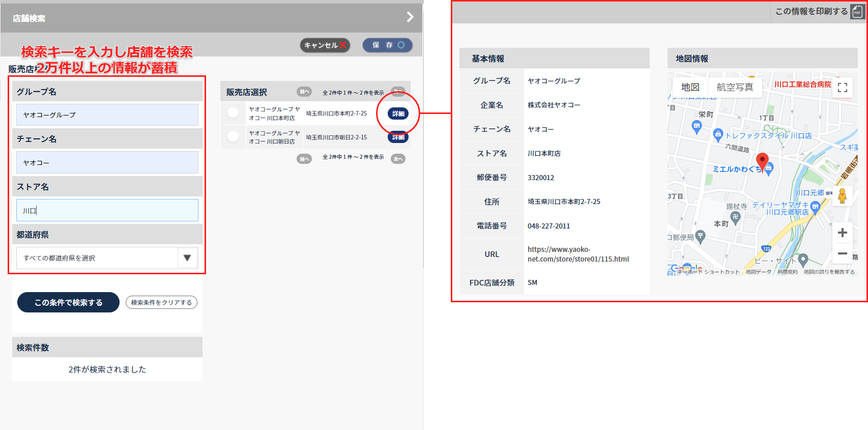Screen dimensions: 868x430
Task: Switch map to 地図 view
Action: tap(690, 87)
